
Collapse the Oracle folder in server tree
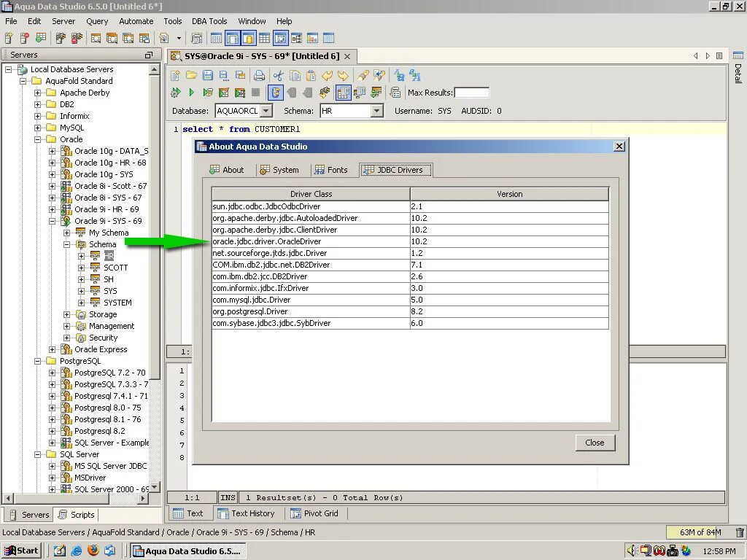click(x=38, y=139)
